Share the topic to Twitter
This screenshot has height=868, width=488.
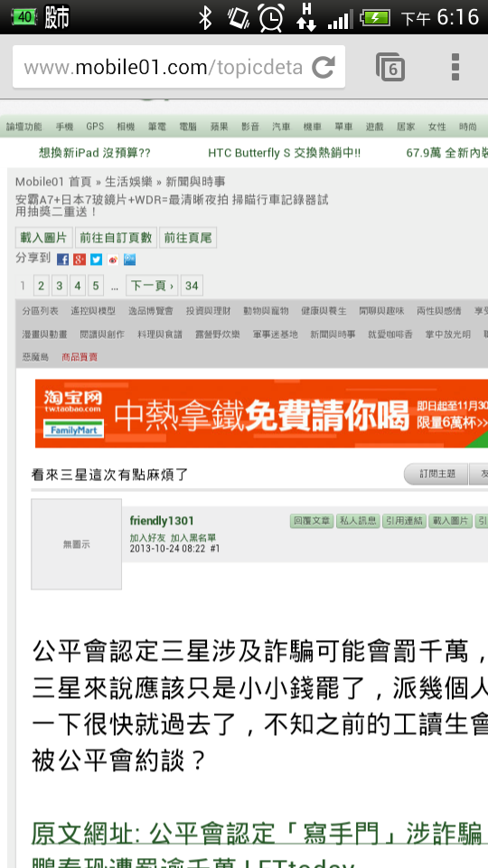97,259
